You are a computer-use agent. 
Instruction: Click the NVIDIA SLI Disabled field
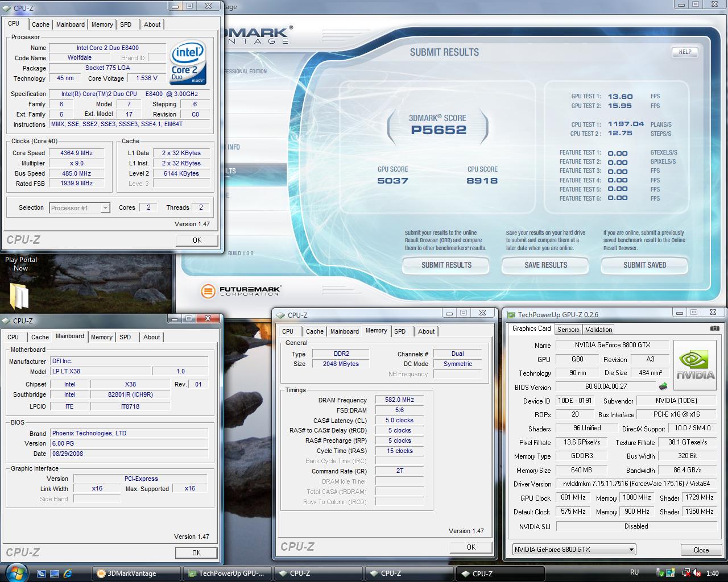click(636, 526)
